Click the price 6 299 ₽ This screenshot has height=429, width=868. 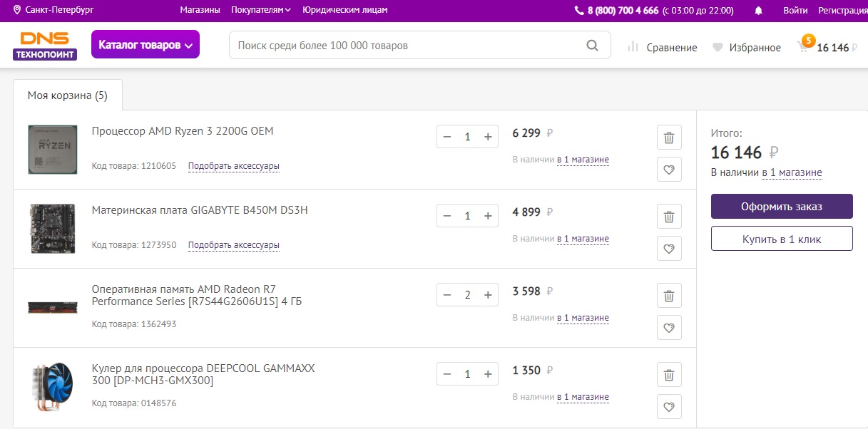pos(533,133)
